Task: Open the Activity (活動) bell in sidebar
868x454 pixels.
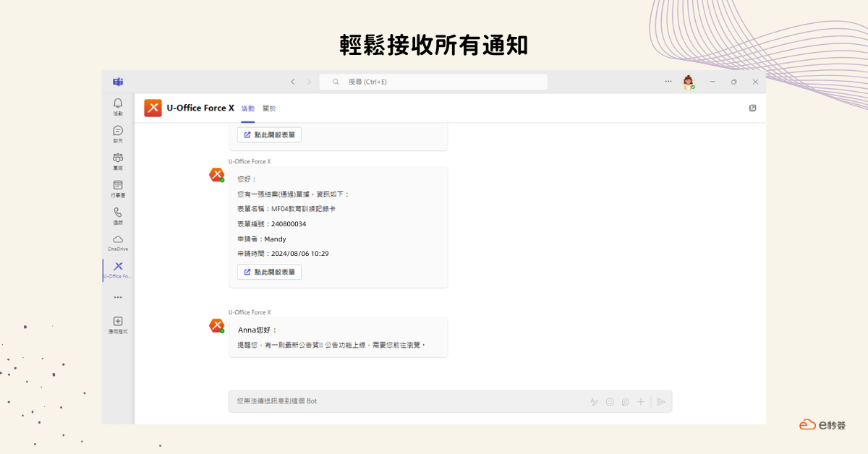Action: coord(118,107)
